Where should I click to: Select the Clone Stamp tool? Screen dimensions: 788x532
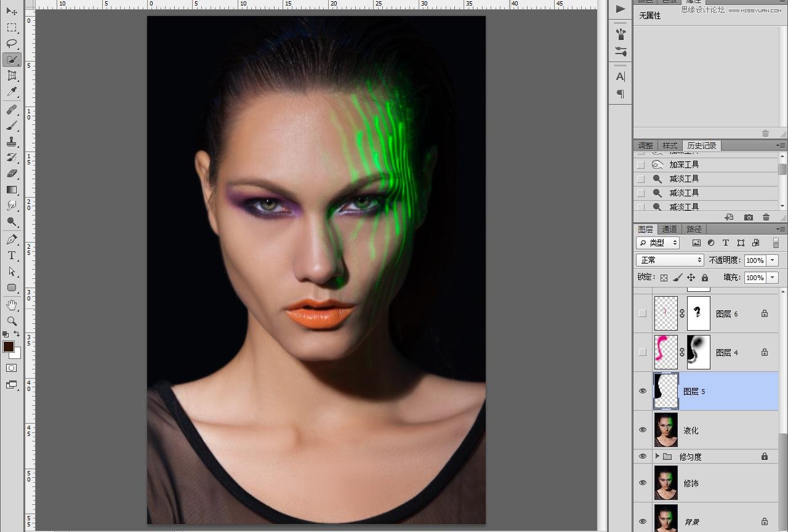click(12, 142)
